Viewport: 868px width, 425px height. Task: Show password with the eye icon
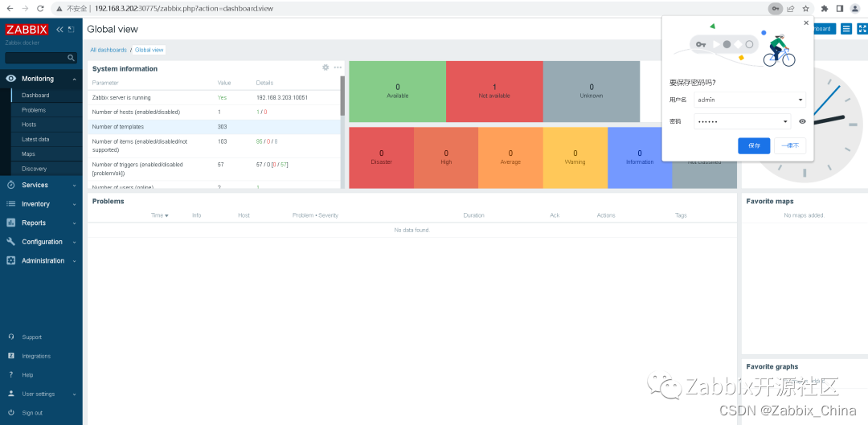coord(802,122)
